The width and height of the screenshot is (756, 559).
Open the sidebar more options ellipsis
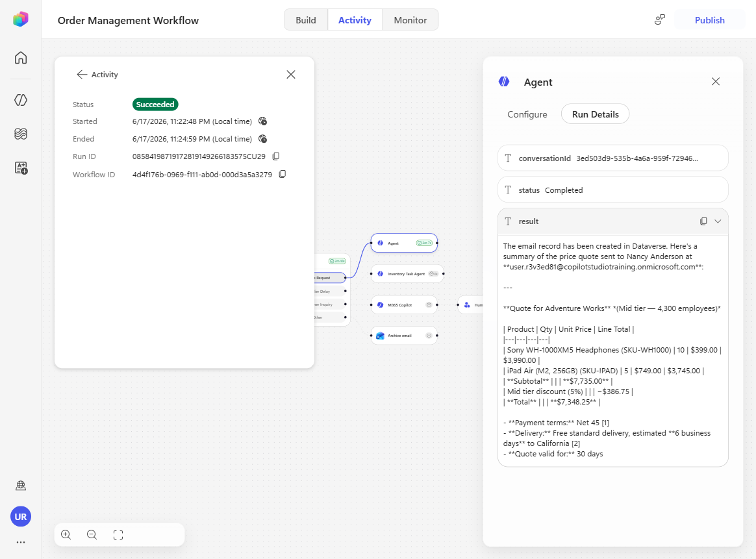(x=21, y=542)
